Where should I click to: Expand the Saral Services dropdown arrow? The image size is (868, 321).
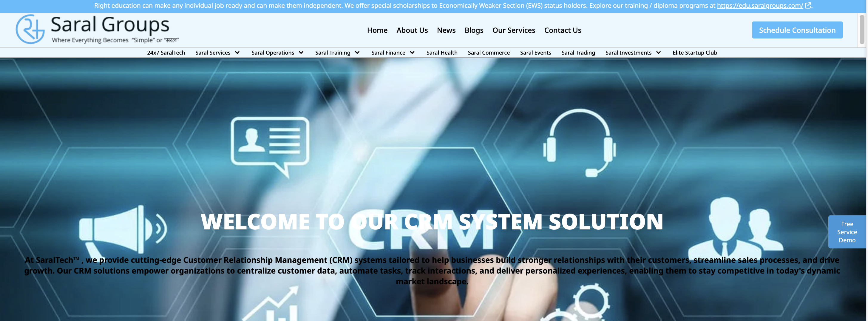coord(237,53)
